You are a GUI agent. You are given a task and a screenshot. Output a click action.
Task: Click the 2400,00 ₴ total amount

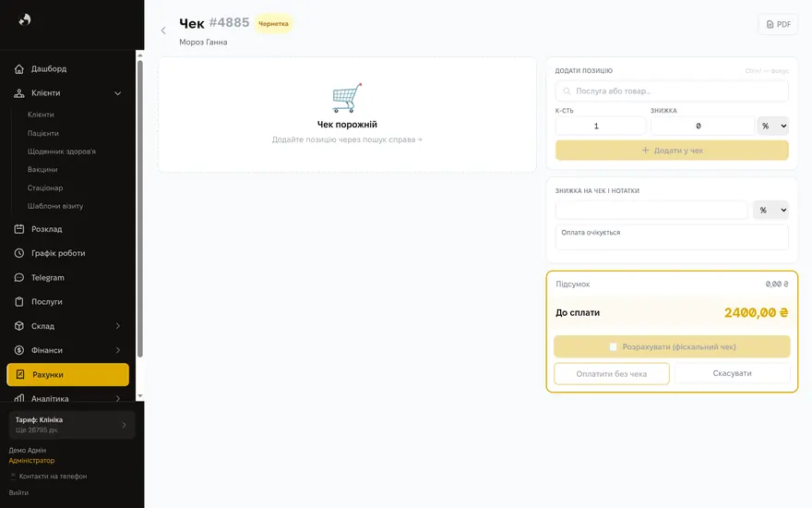click(756, 312)
